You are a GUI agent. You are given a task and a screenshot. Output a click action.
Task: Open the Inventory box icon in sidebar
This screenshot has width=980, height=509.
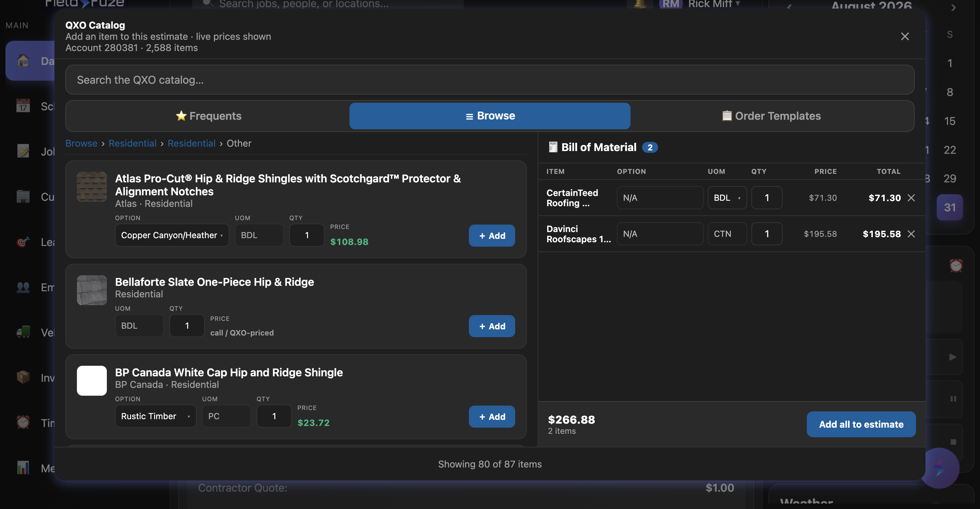click(23, 378)
